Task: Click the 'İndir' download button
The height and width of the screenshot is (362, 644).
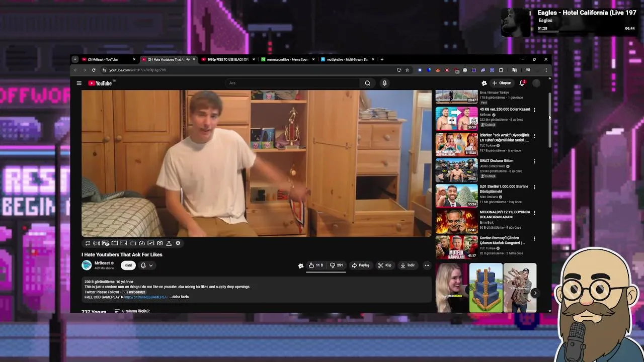Action: coord(408,265)
